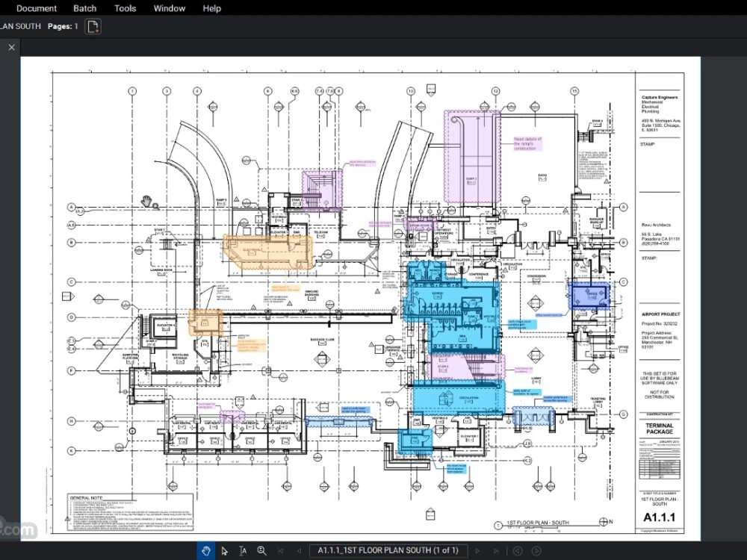Jump to the last page
This screenshot has width=747, height=560.
point(496,551)
